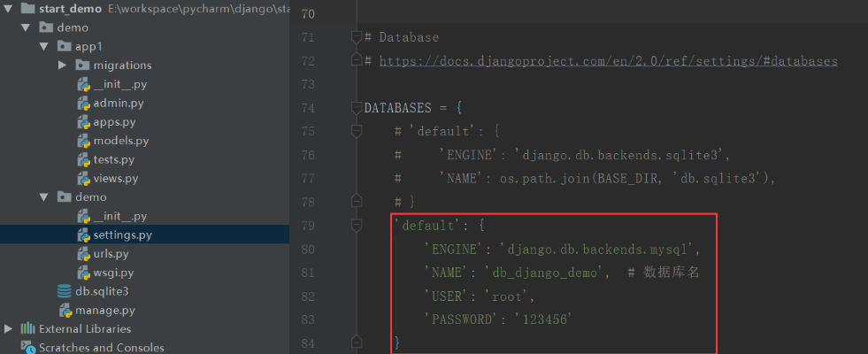Click the DATABASES variable name
Screen dimensions: 868x354
(x=397, y=107)
